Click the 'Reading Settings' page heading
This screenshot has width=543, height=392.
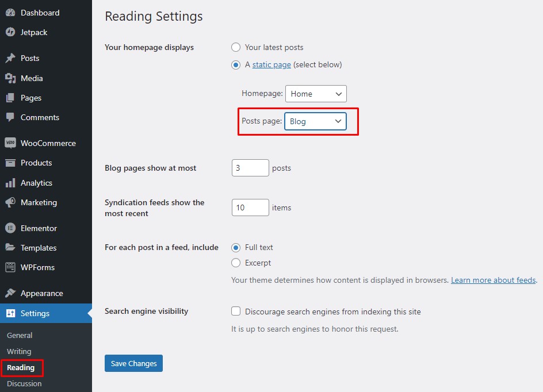(x=154, y=16)
